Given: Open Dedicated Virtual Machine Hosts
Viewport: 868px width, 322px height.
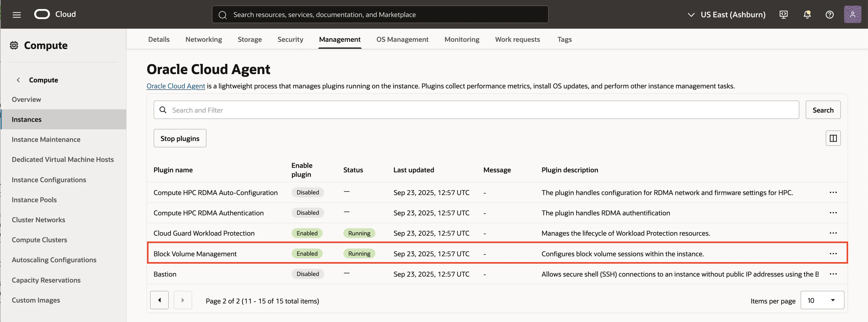Looking at the screenshot, I should pyautogui.click(x=63, y=160).
